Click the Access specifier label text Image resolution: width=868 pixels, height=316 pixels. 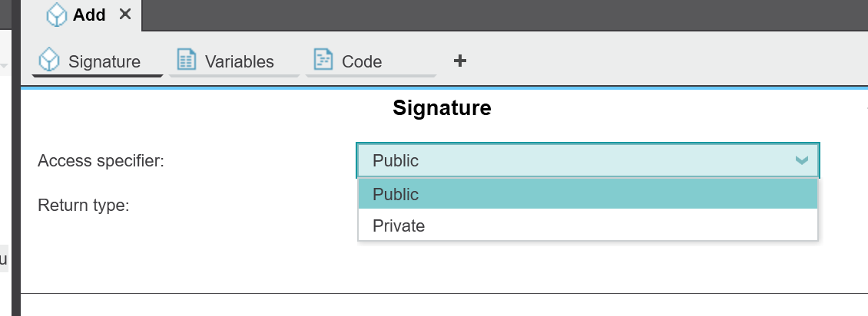101,161
